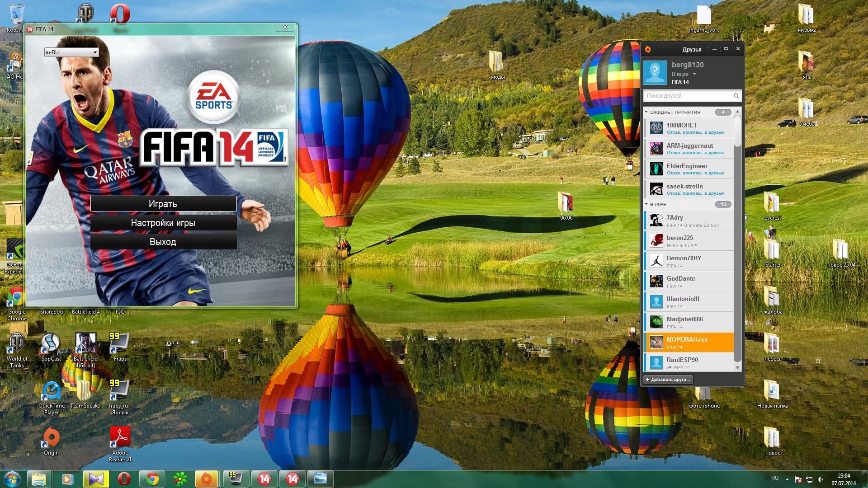Open everest folder on desktop
This screenshot has width=868, height=488.
[x=772, y=206]
